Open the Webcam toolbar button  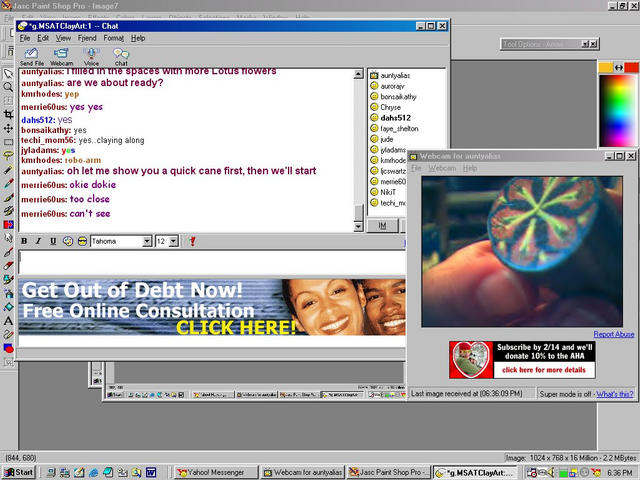pos(61,56)
